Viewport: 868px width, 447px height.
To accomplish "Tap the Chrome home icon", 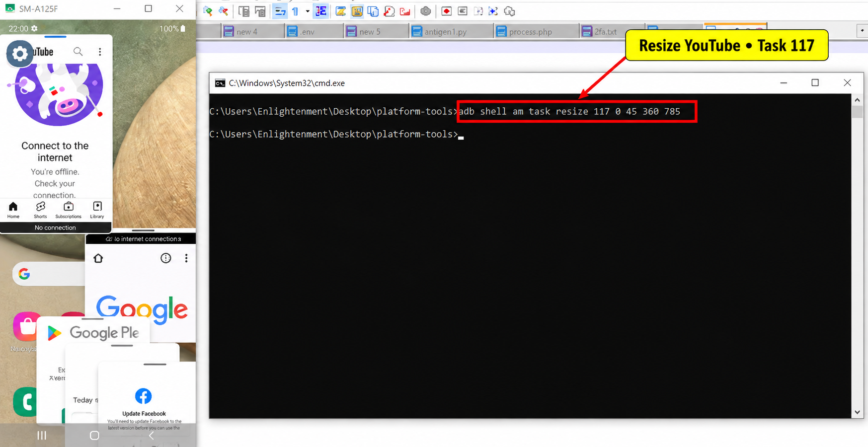I will pos(98,258).
